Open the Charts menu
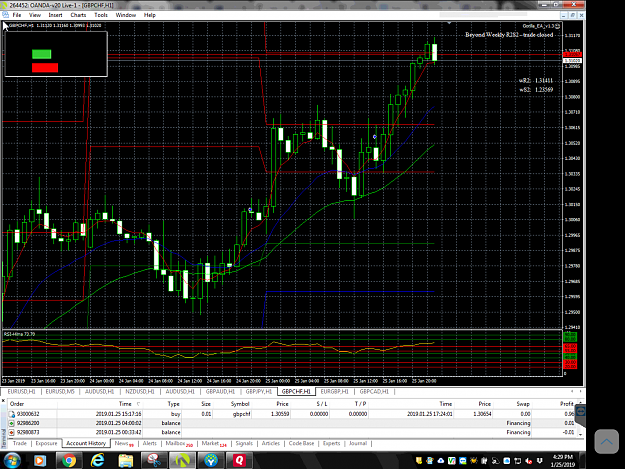625x469 pixels. 78,15
